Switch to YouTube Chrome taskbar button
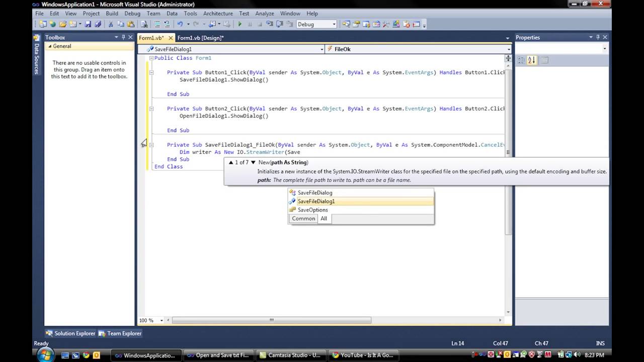Viewport: 644px width, 362px height. 363,355
